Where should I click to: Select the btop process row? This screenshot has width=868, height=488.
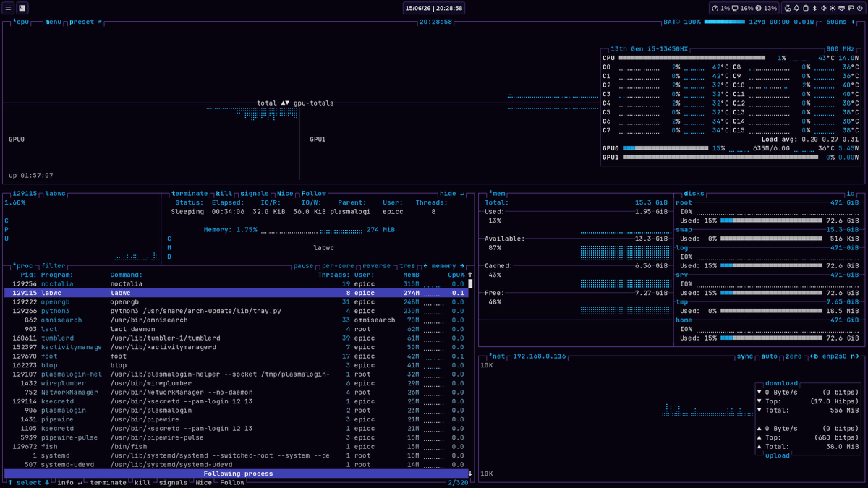[236, 365]
